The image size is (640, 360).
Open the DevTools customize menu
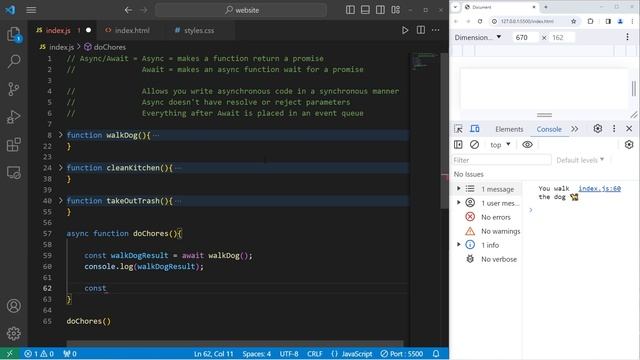coord(614,129)
